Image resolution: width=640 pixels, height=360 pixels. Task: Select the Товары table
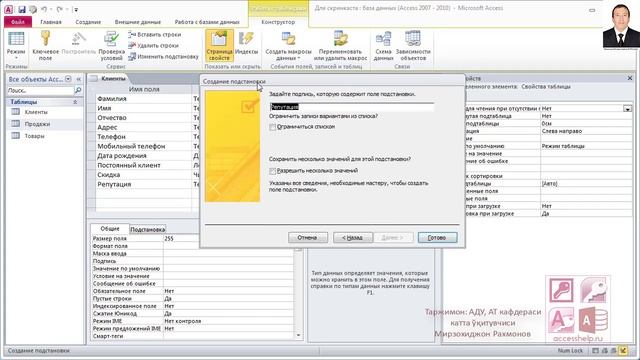(34, 136)
